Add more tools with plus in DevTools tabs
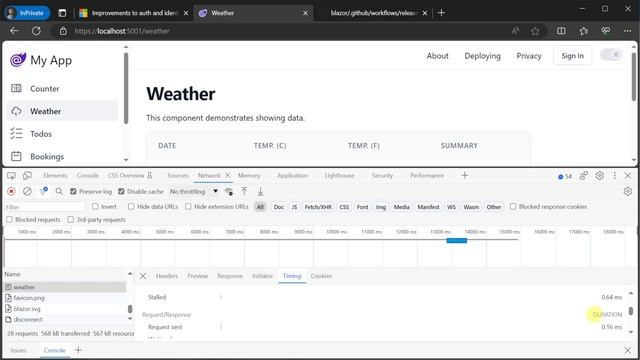This screenshot has height=360, width=640. (464, 176)
